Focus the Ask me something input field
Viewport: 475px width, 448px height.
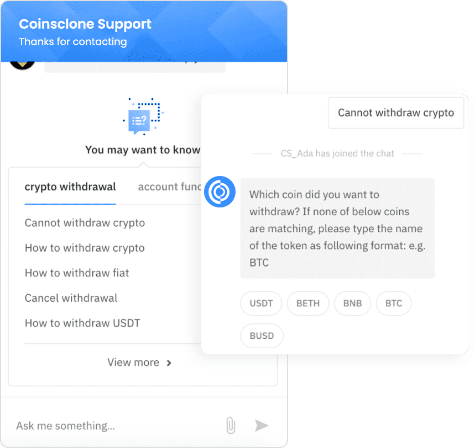click(117, 426)
